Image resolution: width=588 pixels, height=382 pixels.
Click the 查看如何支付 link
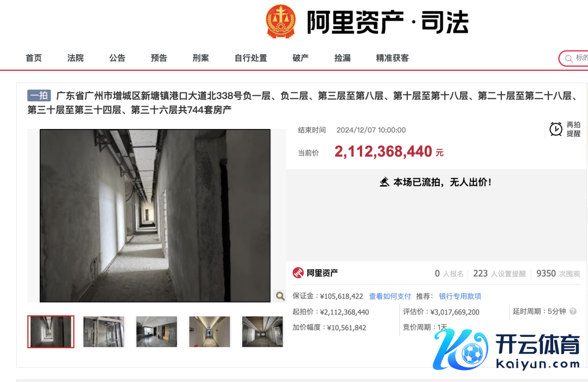tap(390, 296)
